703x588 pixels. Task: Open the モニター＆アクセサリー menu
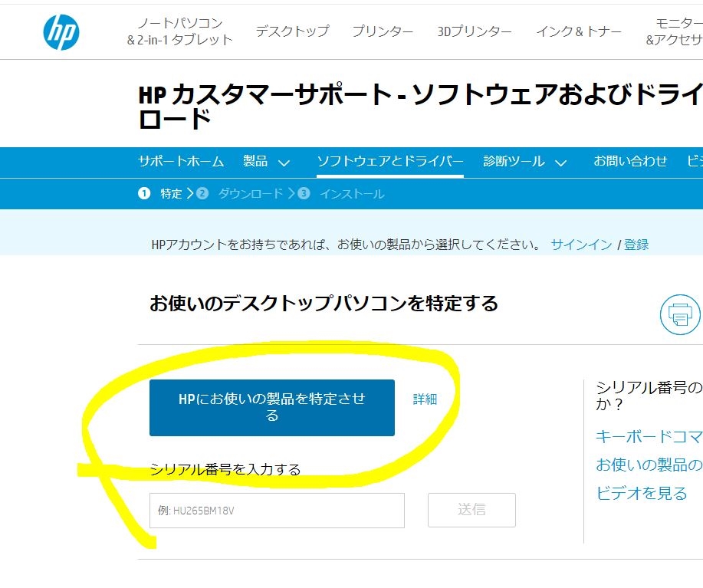(675, 31)
